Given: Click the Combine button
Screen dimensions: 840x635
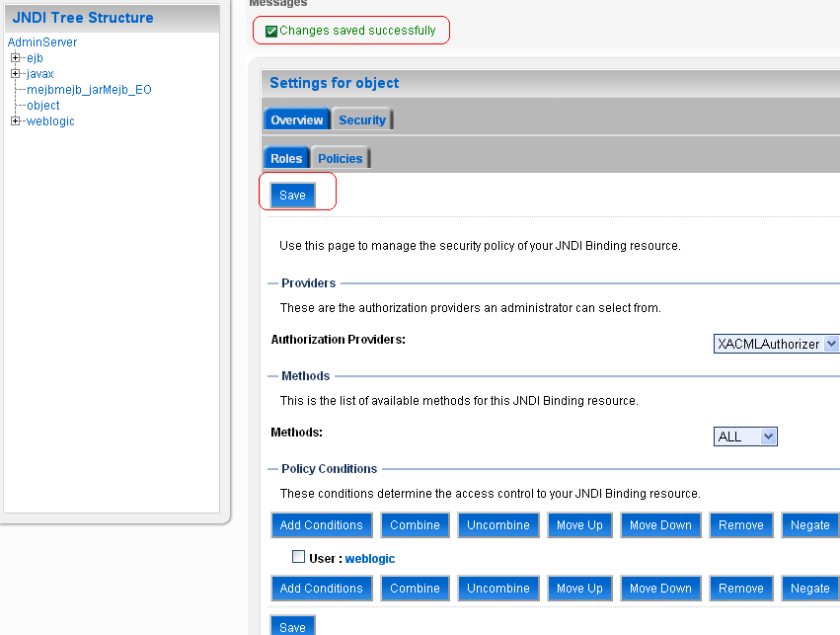Looking at the screenshot, I should pyautogui.click(x=415, y=524).
